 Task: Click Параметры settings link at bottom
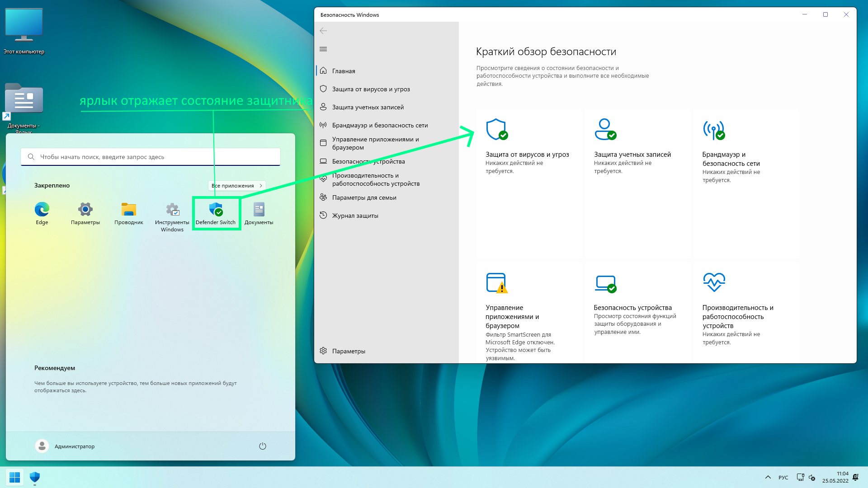[348, 351]
